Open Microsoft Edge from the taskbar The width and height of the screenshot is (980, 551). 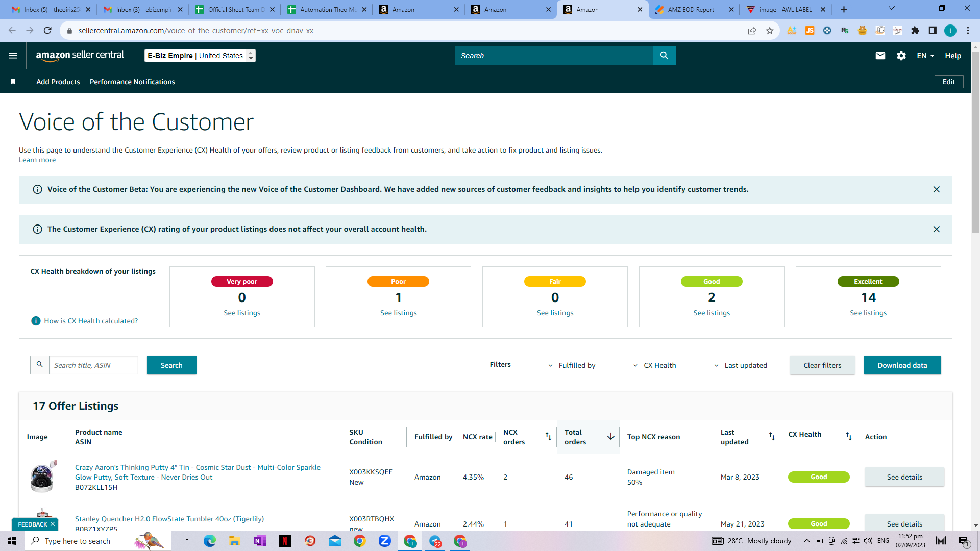[210, 541]
